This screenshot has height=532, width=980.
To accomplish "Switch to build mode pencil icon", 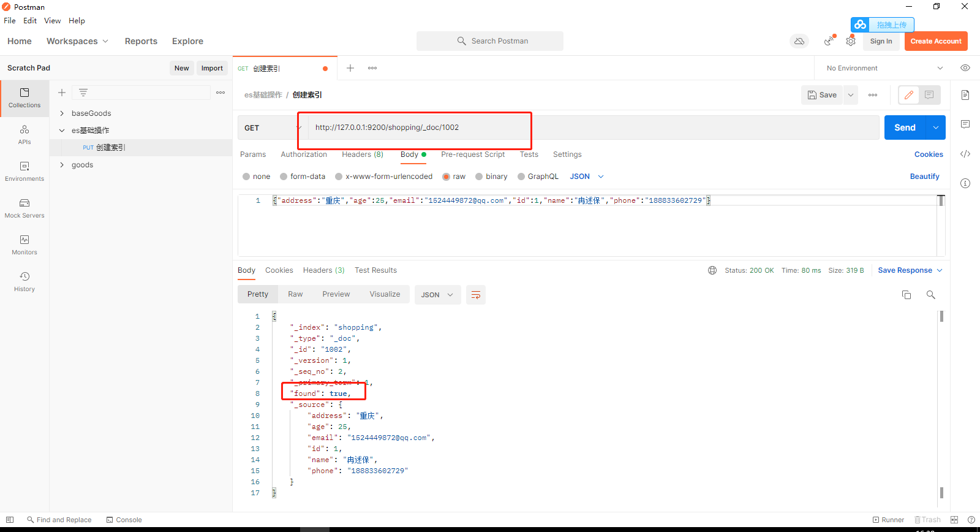I will [909, 95].
